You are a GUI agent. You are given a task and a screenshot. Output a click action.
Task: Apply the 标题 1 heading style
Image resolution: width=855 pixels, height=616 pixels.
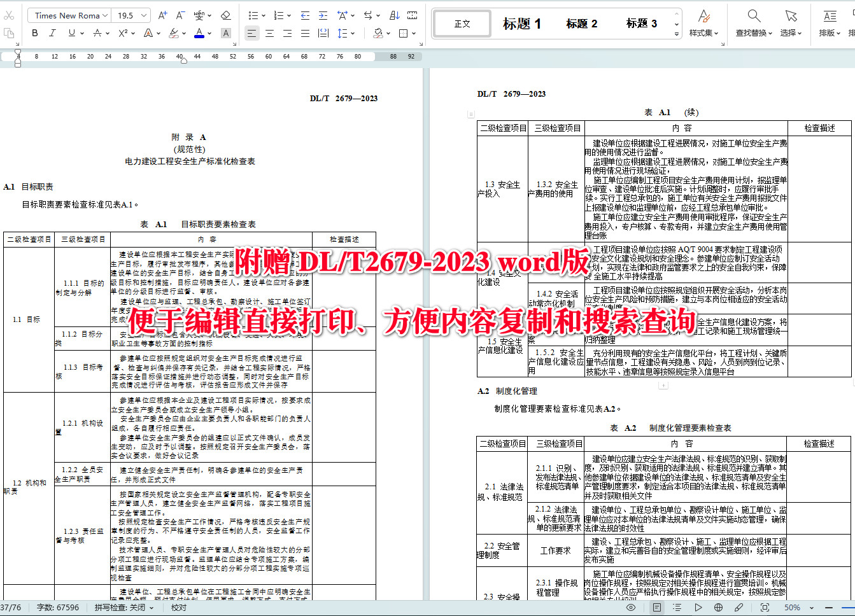522,24
